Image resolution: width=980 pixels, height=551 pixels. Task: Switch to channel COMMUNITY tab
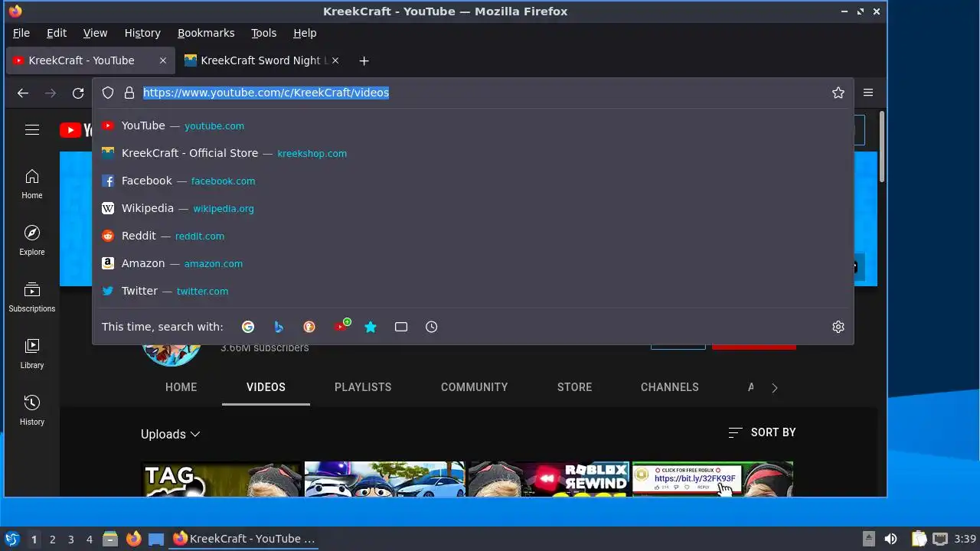pos(474,387)
